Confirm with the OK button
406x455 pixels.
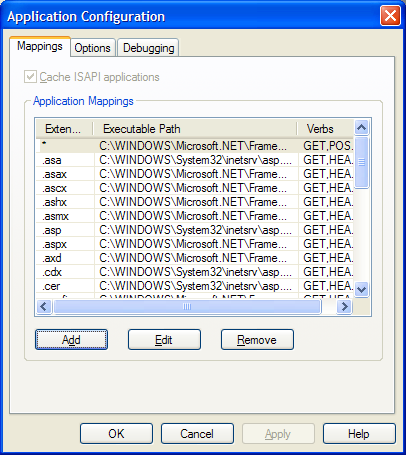116,434
